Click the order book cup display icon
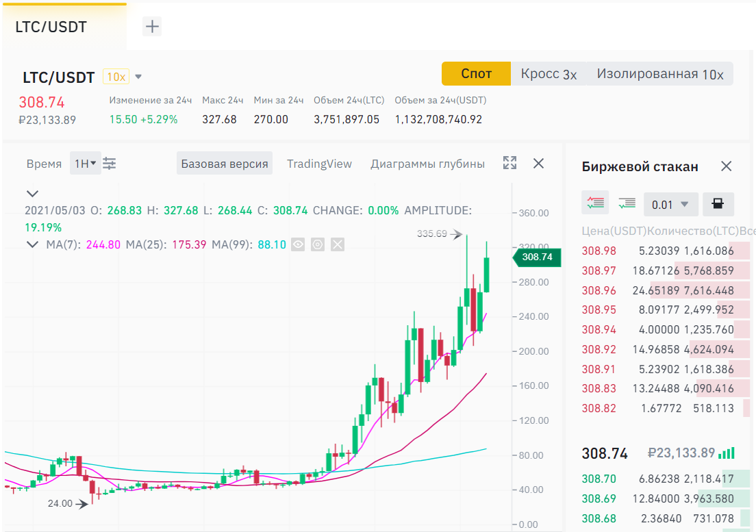This screenshot has width=756, height=532. [x=717, y=204]
